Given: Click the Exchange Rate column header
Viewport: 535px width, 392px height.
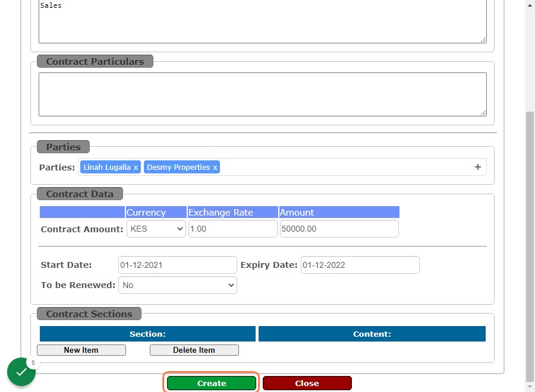Looking at the screenshot, I should click(232, 212).
